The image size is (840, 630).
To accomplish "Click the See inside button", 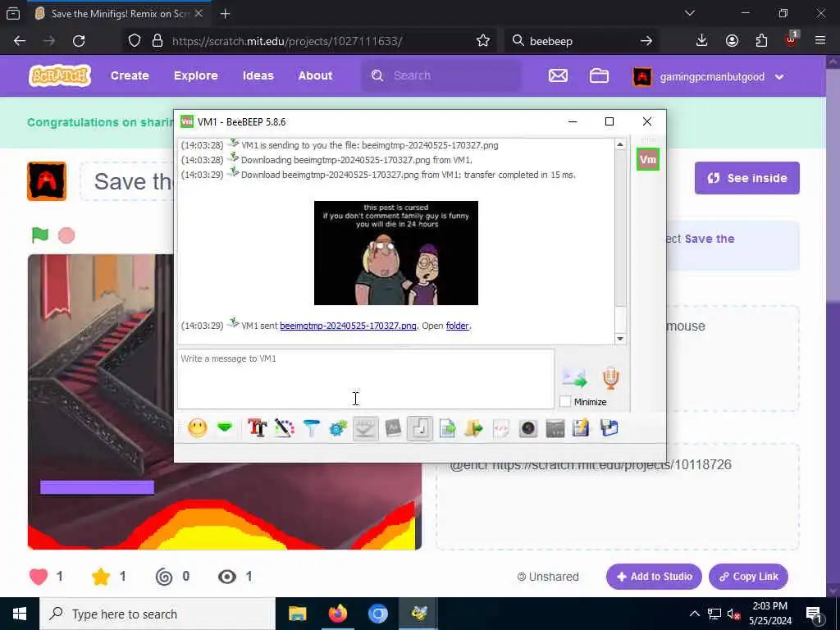I will click(746, 178).
